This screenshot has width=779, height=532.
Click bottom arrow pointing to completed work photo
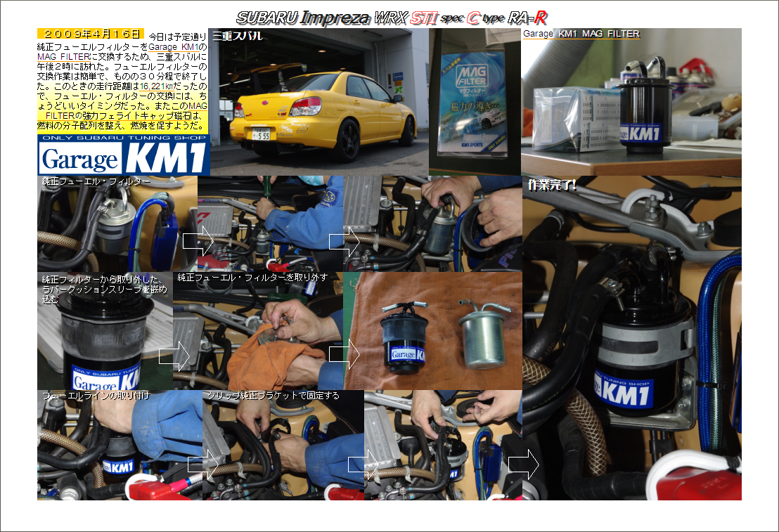523,465
